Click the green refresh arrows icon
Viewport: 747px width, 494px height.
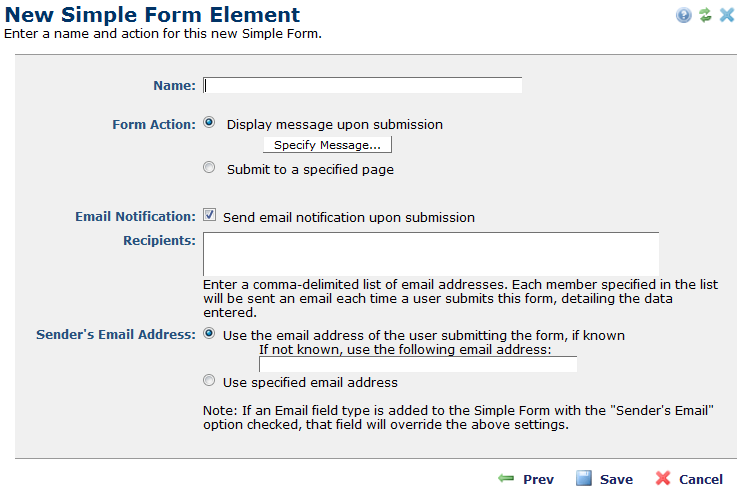coord(705,15)
